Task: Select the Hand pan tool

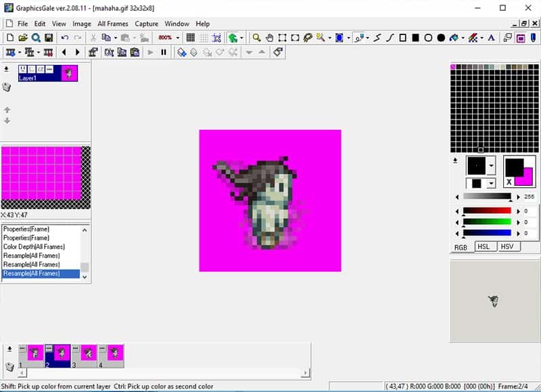Action: tap(269, 38)
